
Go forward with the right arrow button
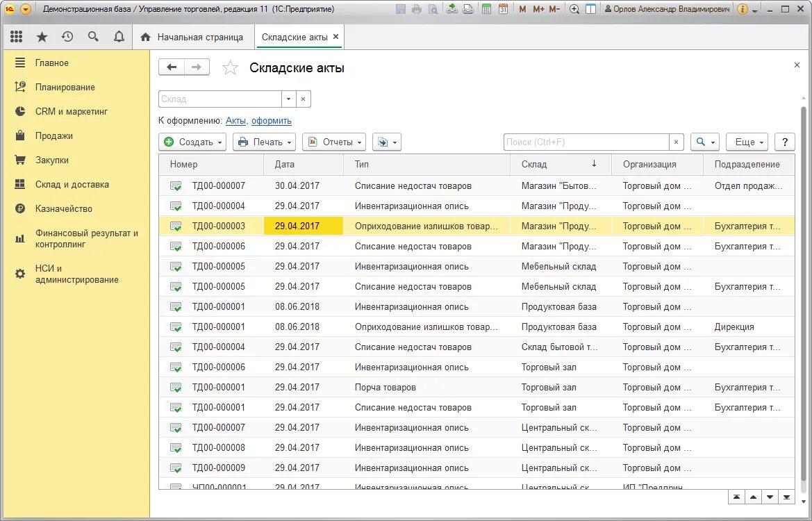coord(197,67)
